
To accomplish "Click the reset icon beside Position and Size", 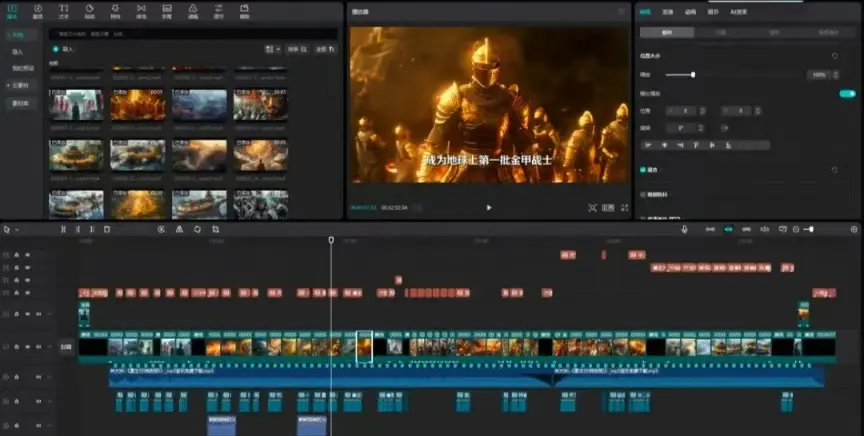I will point(834,56).
